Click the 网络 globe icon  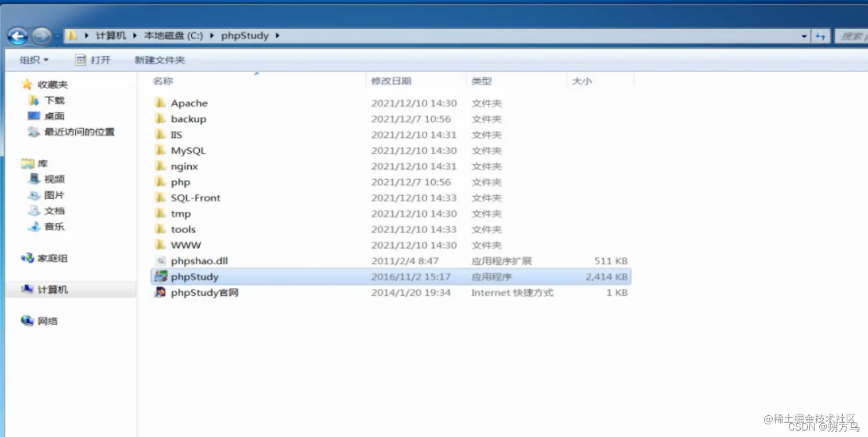point(27,320)
